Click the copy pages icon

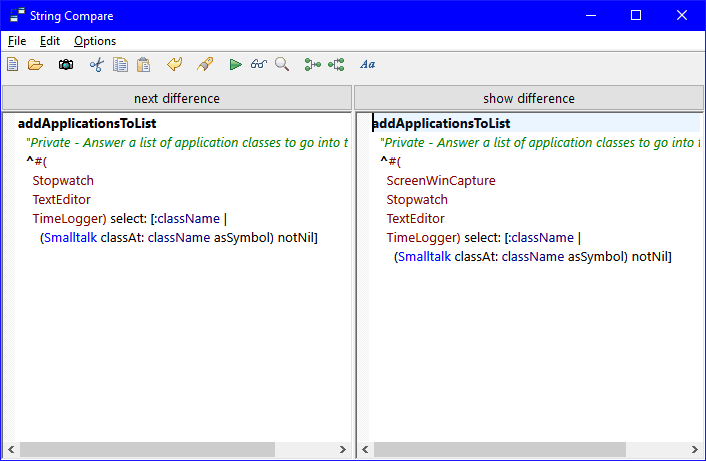click(x=120, y=65)
